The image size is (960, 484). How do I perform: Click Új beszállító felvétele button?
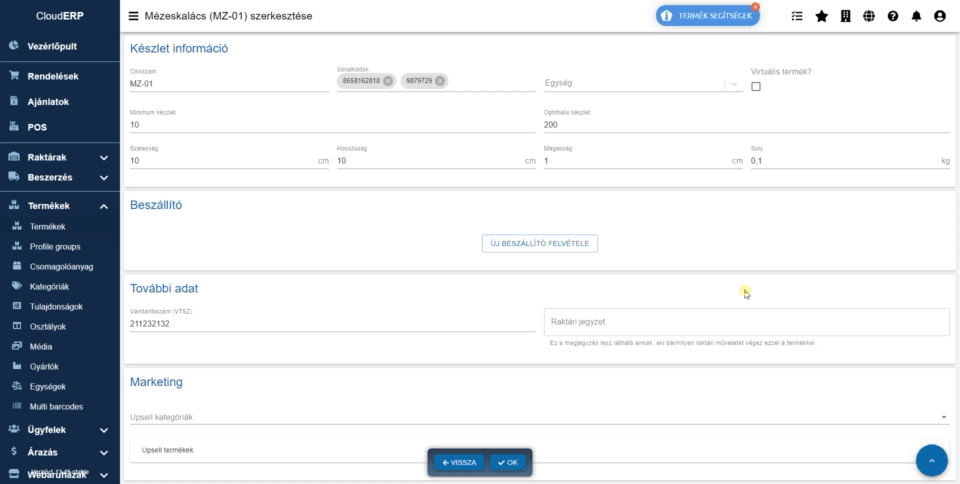(539, 244)
